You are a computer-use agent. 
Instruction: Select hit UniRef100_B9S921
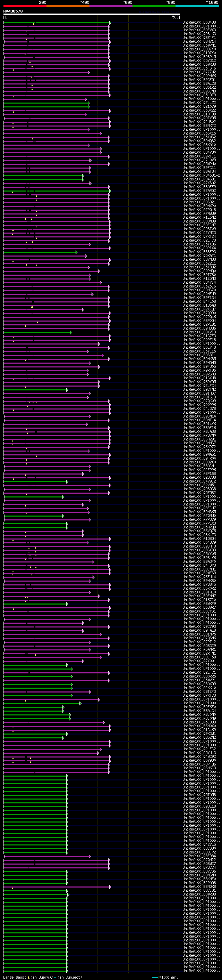coord(199,202)
